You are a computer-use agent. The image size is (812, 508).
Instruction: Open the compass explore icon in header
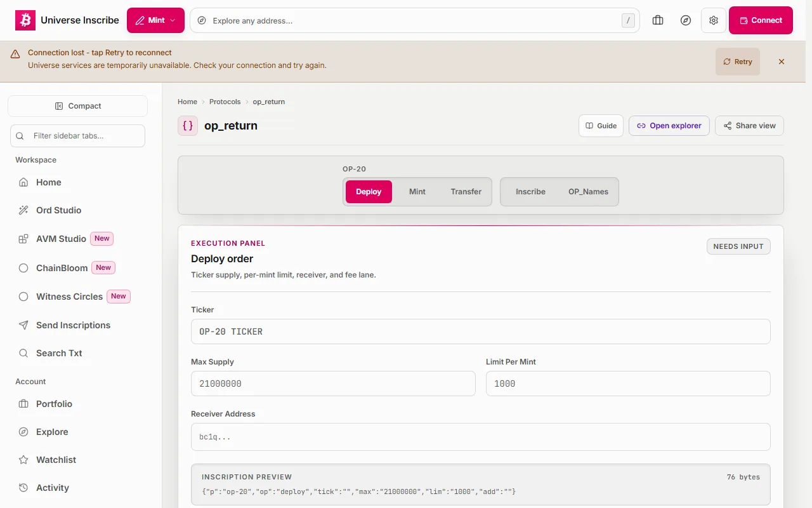tap(686, 20)
